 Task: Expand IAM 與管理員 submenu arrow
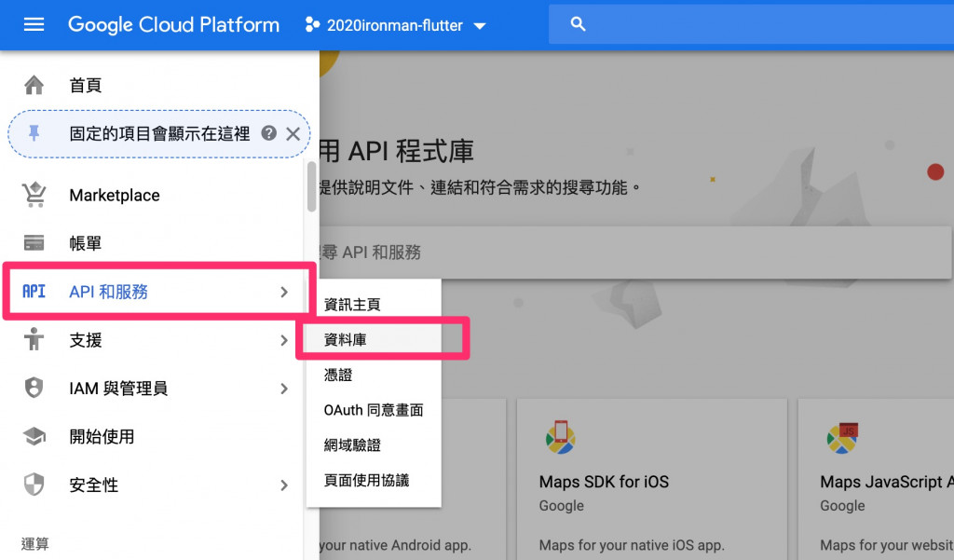pyautogui.click(x=284, y=389)
